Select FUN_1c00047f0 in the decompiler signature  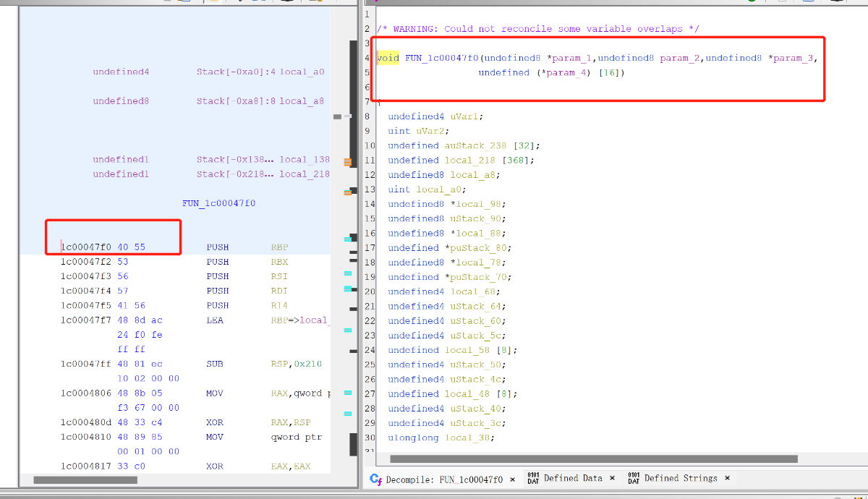[441, 58]
